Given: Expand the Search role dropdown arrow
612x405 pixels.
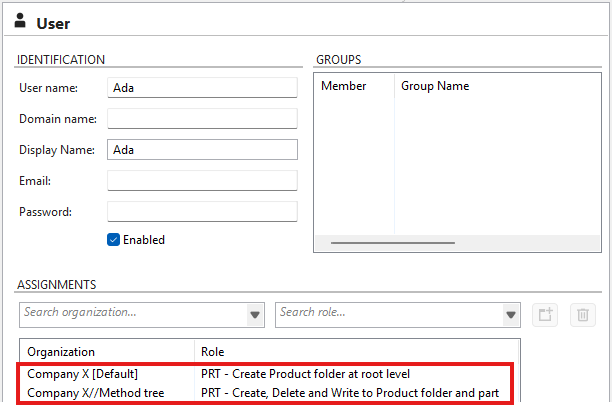Looking at the screenshot, I should [x=511, y=314].
